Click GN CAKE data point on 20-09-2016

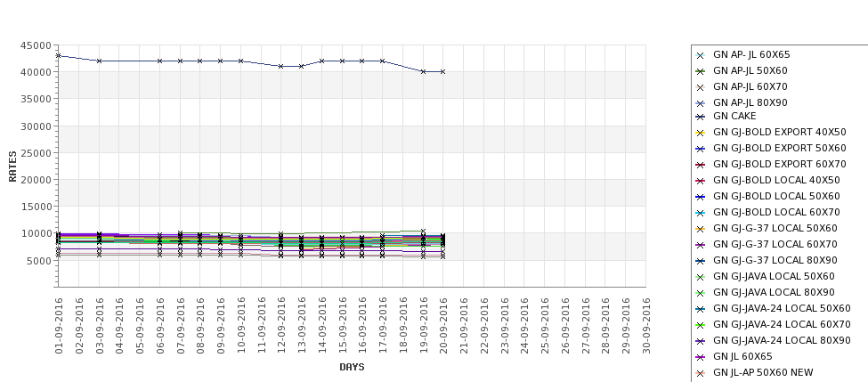[x=442, y=72]
